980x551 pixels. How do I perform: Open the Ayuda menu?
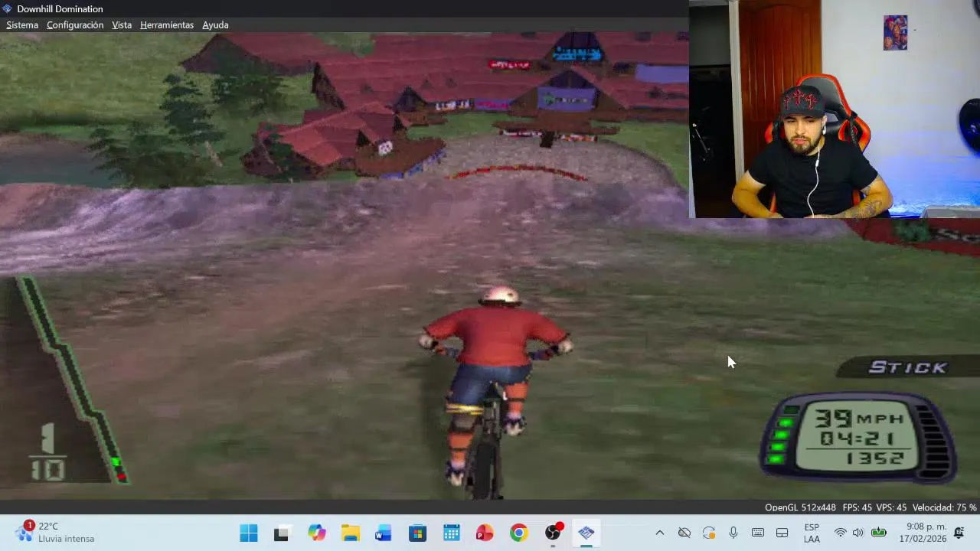click(x=215, y=25)
